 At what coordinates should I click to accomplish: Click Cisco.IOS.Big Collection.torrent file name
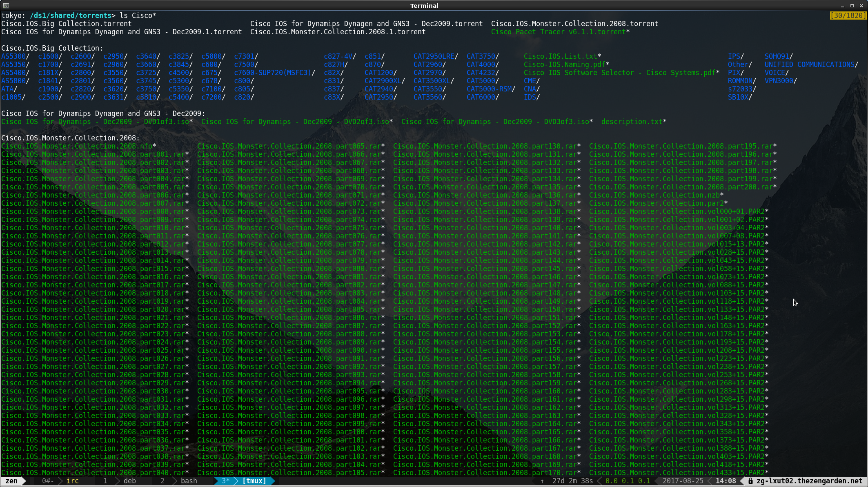pyautogui.click(x=67, y=24)
